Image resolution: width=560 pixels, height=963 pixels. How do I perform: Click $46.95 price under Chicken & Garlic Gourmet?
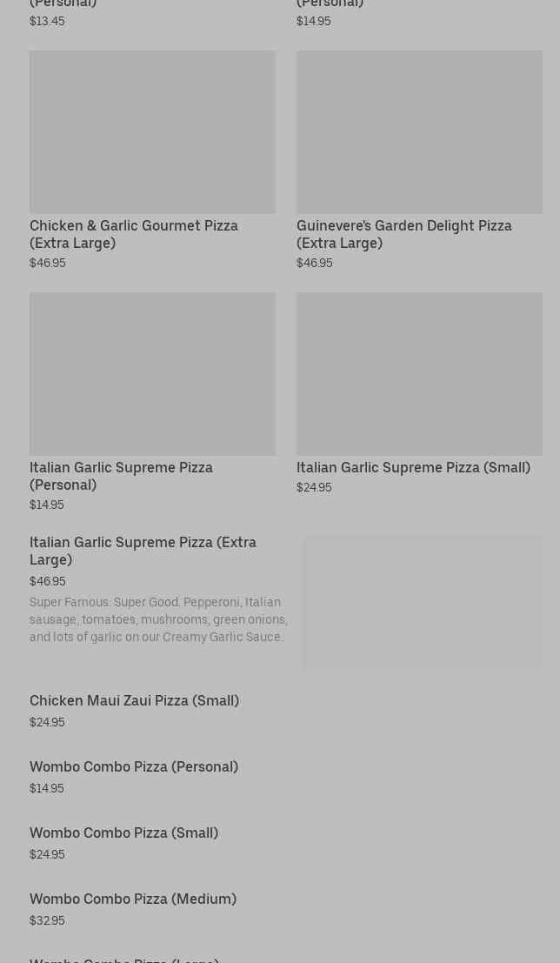pyautogui.click(x=47, y=263)
